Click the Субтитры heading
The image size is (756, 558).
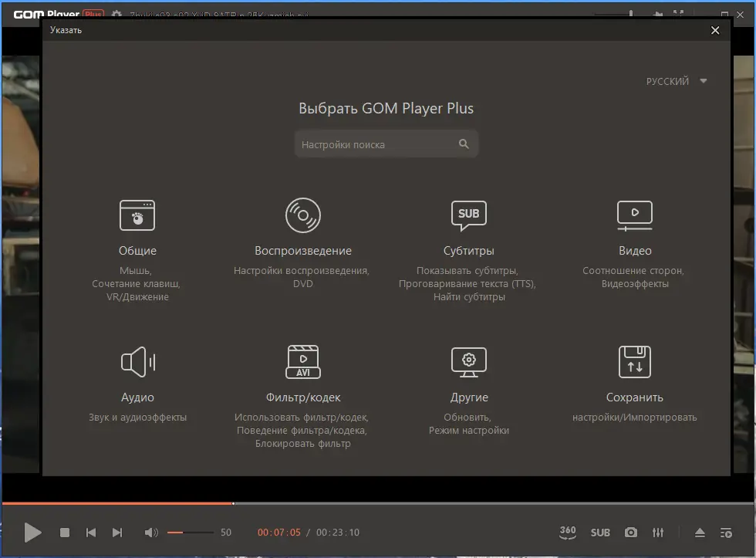tap(469, 251)
